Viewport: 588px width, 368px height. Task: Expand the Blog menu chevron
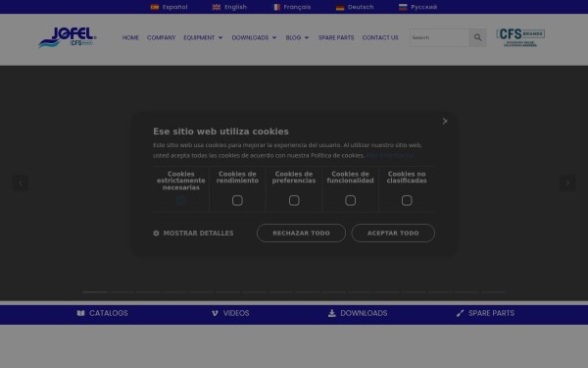coord(307,37)
